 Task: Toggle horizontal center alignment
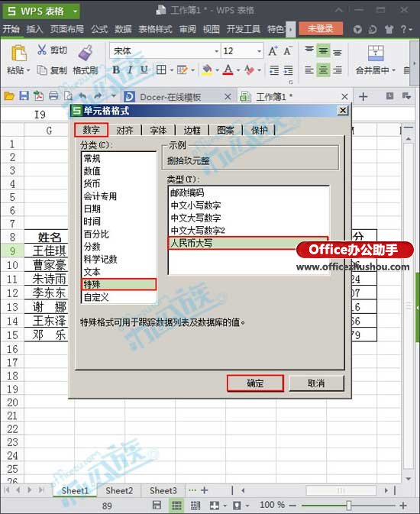tap(323, 70)
